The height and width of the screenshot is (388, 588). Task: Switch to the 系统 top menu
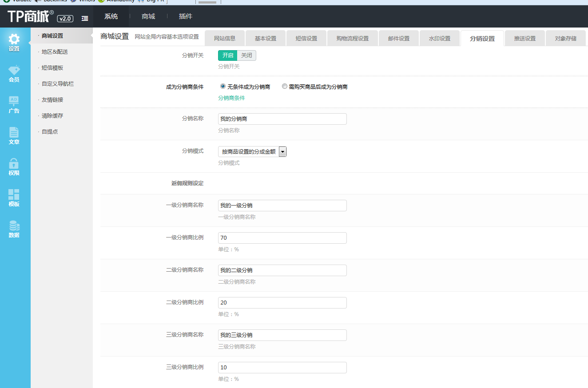(111, 16)
